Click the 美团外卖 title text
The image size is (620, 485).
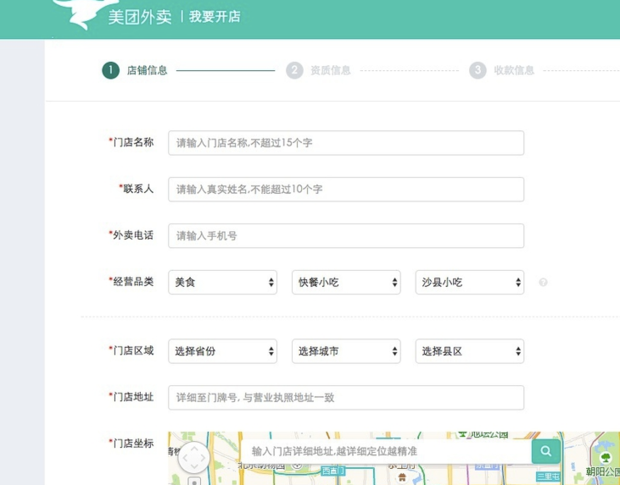coord(140,17)
